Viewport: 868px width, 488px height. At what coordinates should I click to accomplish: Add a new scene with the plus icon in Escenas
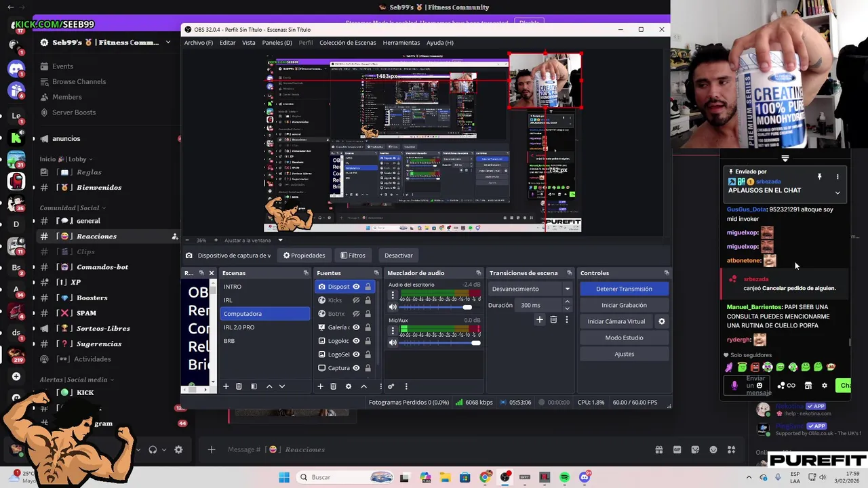click(x=226, y=386)
